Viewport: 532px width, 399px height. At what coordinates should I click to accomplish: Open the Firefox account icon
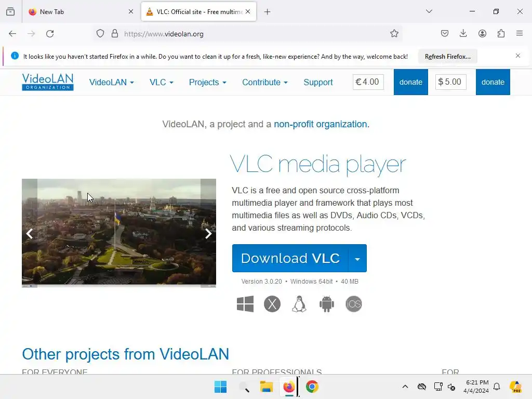pos(482,33)
